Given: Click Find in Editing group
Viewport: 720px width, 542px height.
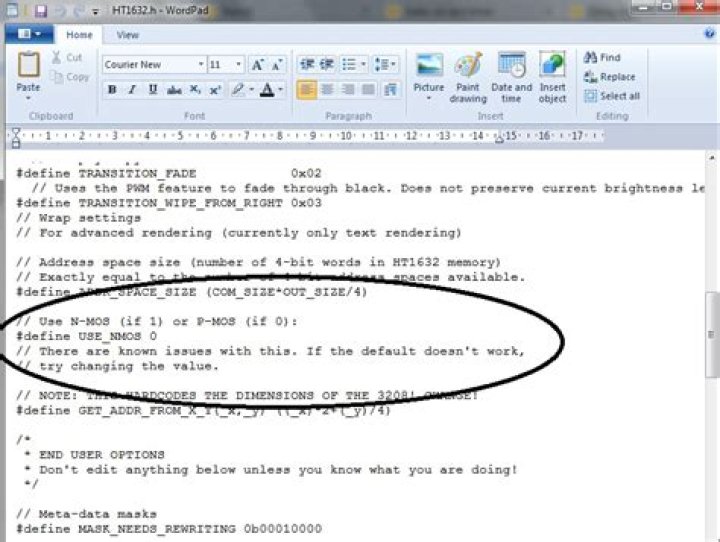Looking at the screenshot, I should point(602,57).
